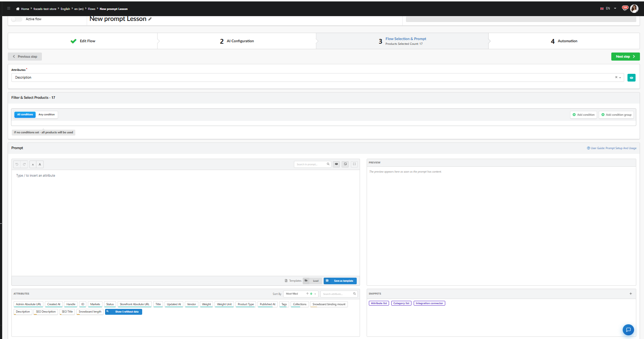Select Any condition mode
644x339 pixels.
click(47, 115)
